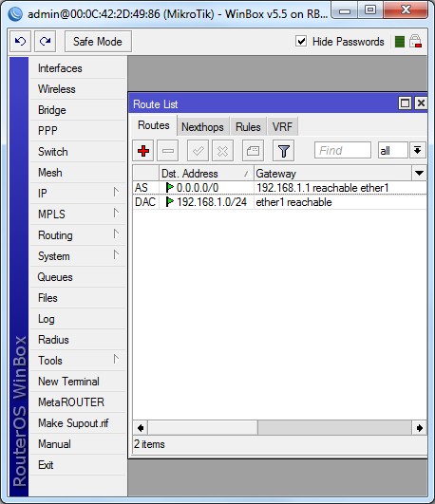Viewport: 435px width, 504px height.
Task: Open the MetaROUTER menu
Action: tap(78, 402)
